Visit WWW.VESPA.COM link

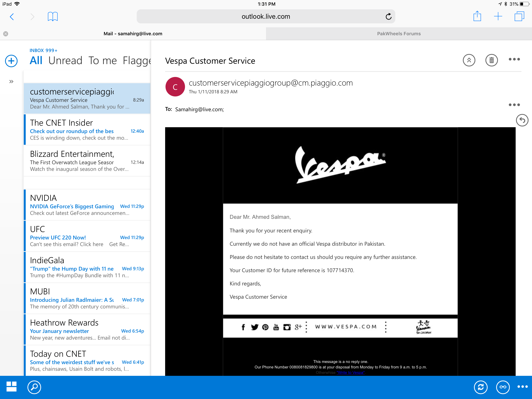click(346, 327)
